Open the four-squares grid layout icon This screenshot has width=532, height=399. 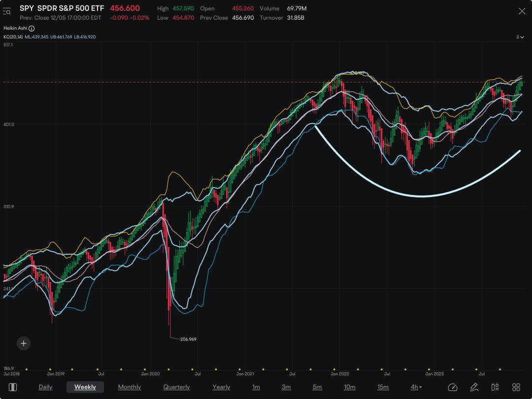[x=516, y=387]
